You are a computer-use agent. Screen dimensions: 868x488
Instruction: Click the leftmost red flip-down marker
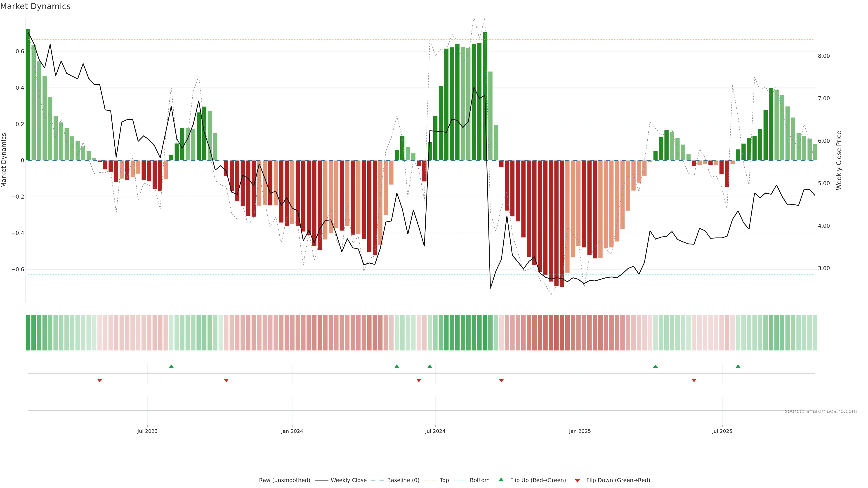pyautogui.click(x=100, y=380)
